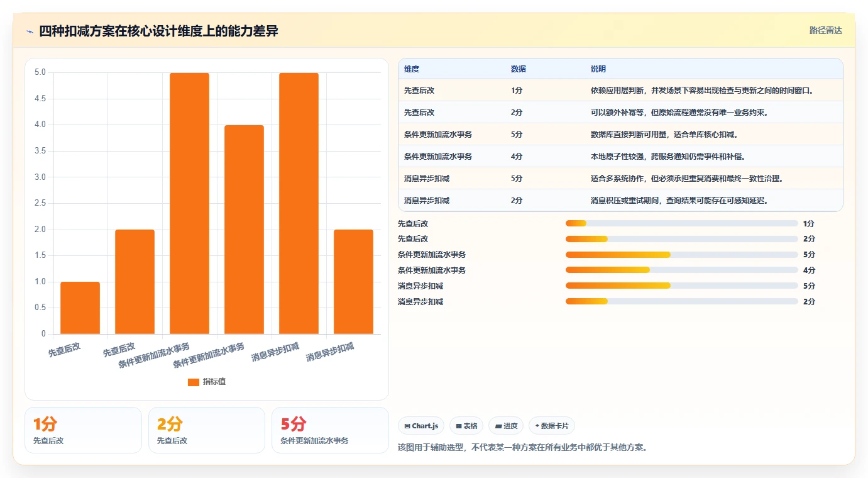Click the footer note 该图用于辅助选型
Image resolution: width=868 pixels, height=478 pixels.
[x=523, y=448]
